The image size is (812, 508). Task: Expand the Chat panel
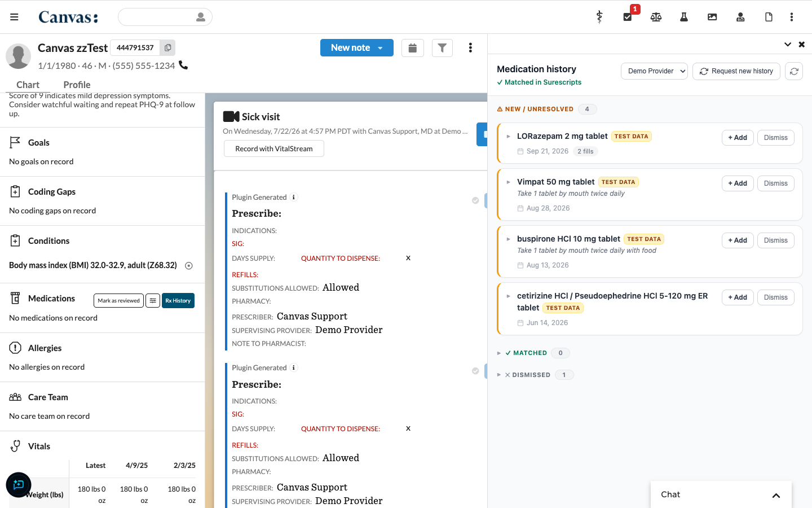coord(776,495)
